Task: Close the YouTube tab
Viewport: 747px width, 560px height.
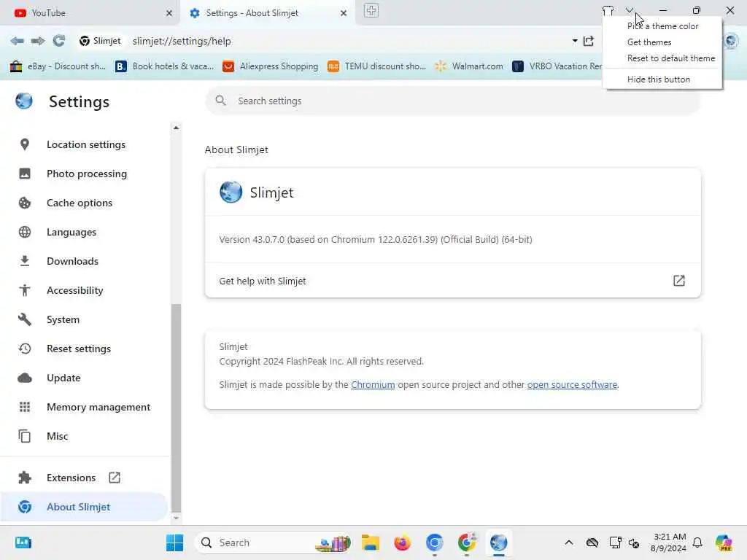Action: pos(169,13)
